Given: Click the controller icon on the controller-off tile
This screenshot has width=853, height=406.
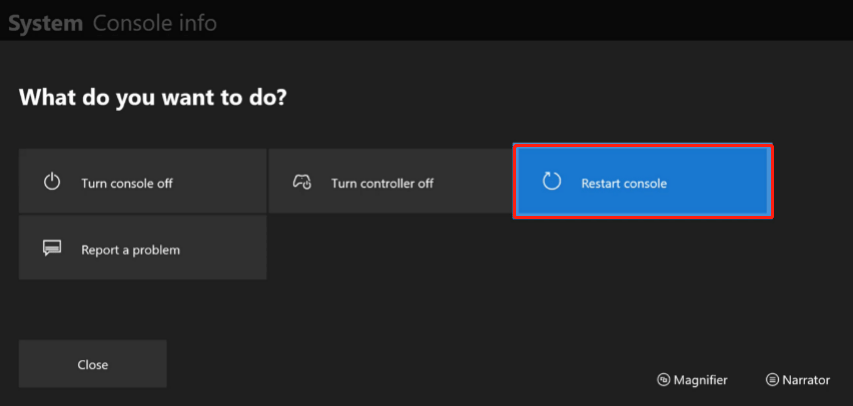Looking at the screenshot, I should (x=302, y=182).
